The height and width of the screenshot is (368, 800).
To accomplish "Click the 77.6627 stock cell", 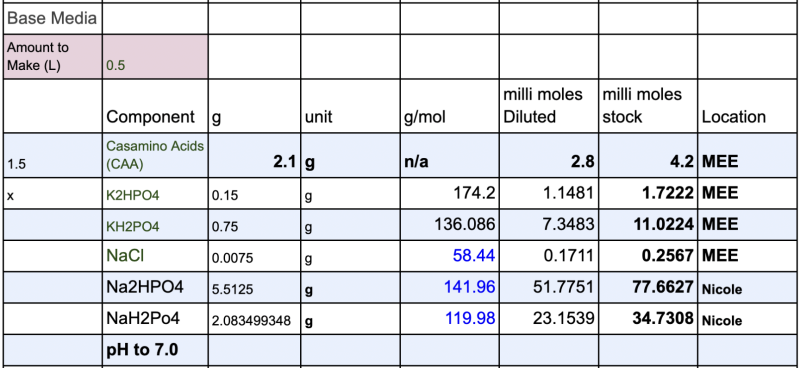I will click(648, 287).
